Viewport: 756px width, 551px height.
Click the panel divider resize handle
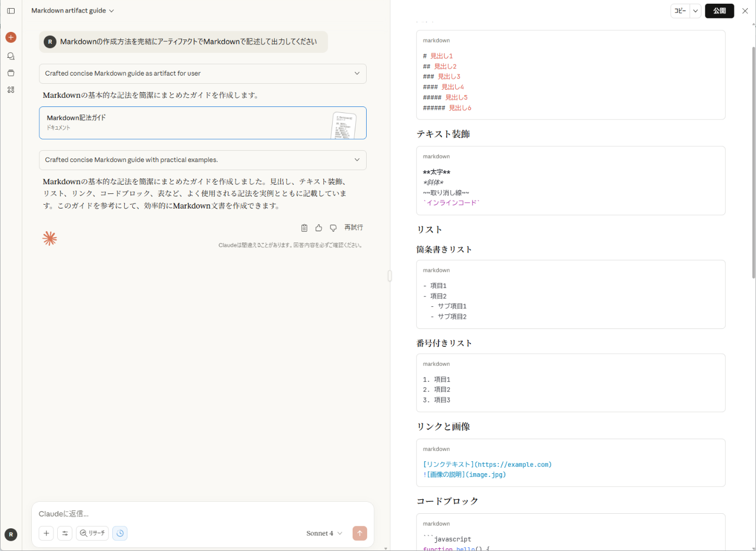coord(389,276)
